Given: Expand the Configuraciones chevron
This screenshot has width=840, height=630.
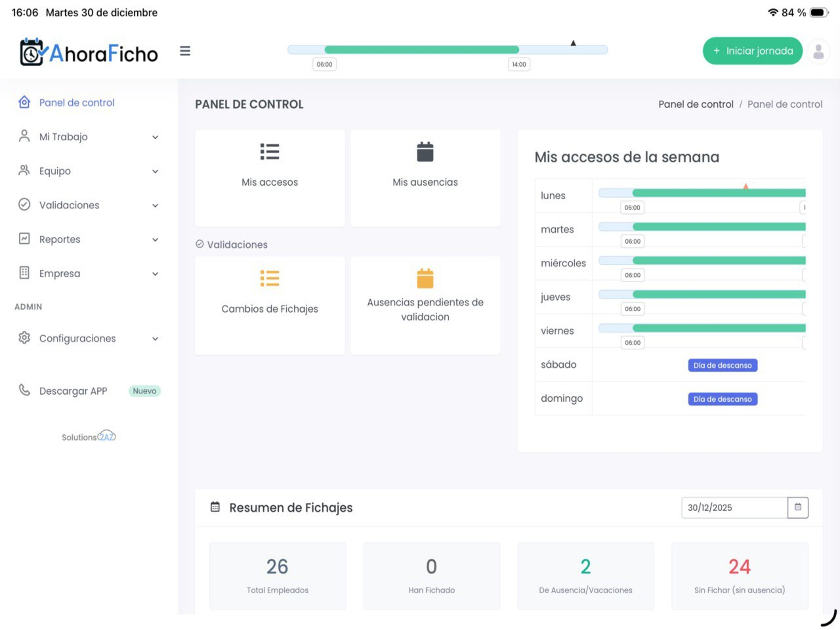Looking at the screenshot, I should coord(155,339).
